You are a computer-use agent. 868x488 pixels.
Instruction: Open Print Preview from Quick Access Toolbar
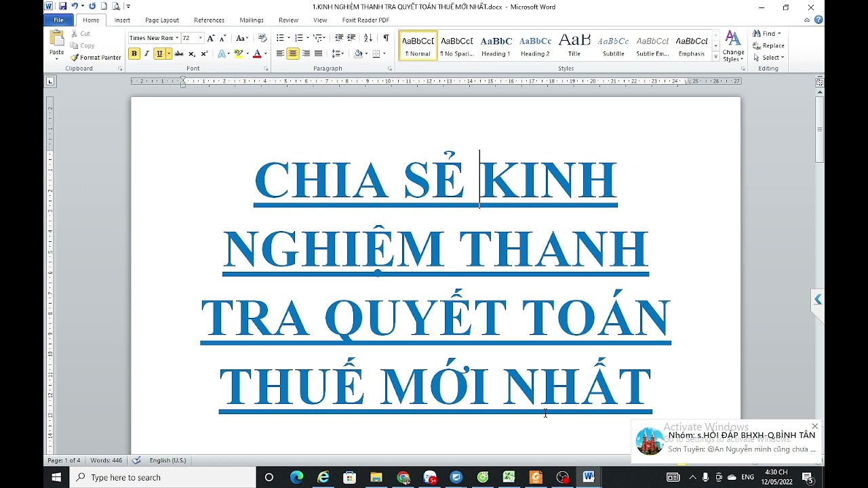116,7
